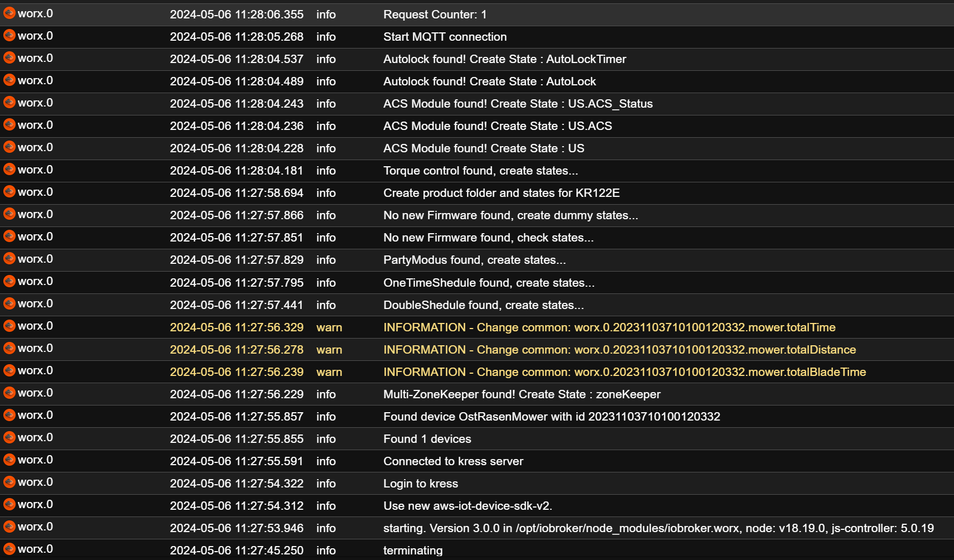Viewport: 954px width, 560px height.
Task: Select the 'Found device OstRasenMower' message
Action: (x=551, y=417)
